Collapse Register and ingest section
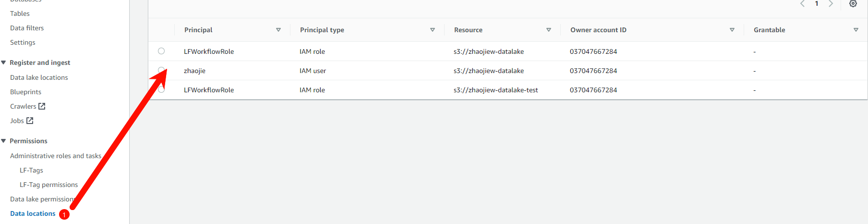868x224 pixels. pyautogui.click(x=4, y=62)
